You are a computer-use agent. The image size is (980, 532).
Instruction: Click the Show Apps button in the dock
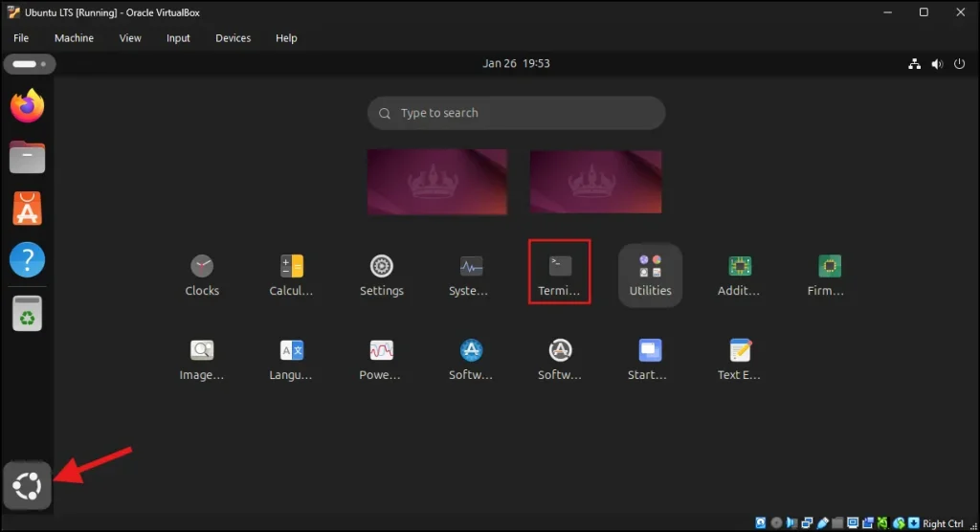(27, 486)
